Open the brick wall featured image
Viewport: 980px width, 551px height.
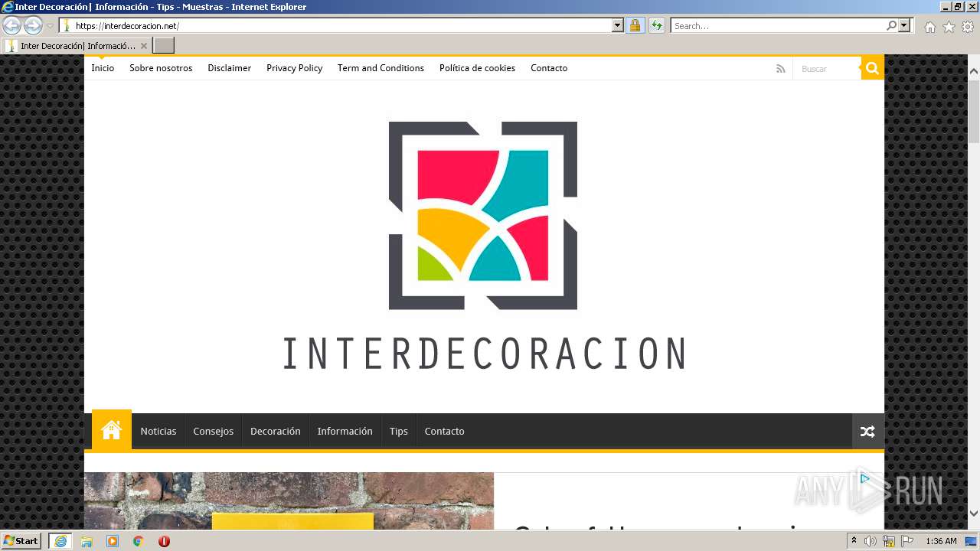[289, 500]
